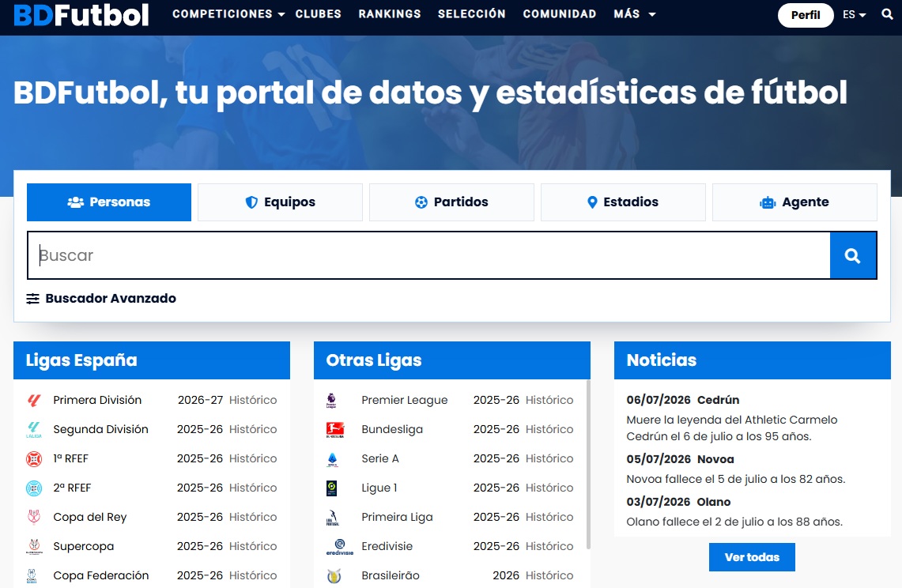Open the Segunda División link
Image resolution: width=902 pixels, height=588 pixels.
coord(100,430)
